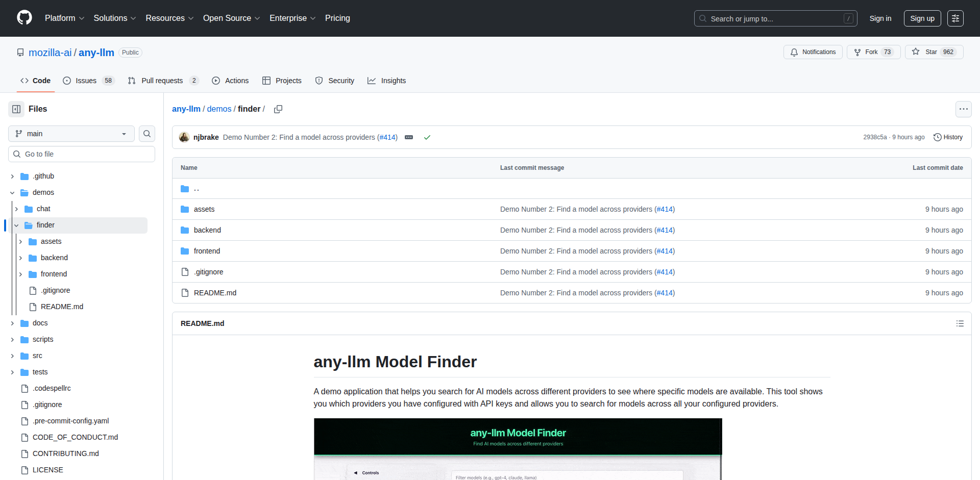The width and height of the screenshot is (980, 480).
Task: Open the Security tab
Action: click(335, 81)
